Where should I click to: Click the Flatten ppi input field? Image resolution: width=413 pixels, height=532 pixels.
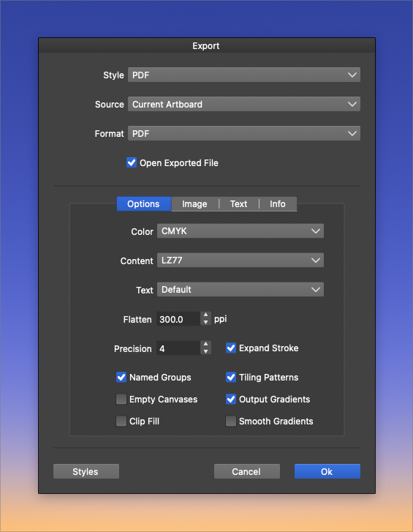(x=178, y=319)
